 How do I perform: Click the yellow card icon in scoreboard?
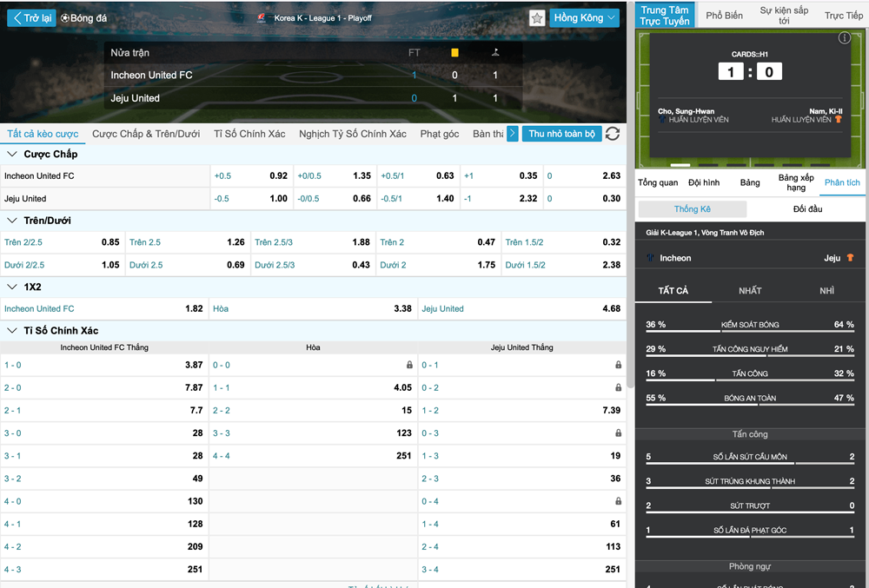(454, 53)
